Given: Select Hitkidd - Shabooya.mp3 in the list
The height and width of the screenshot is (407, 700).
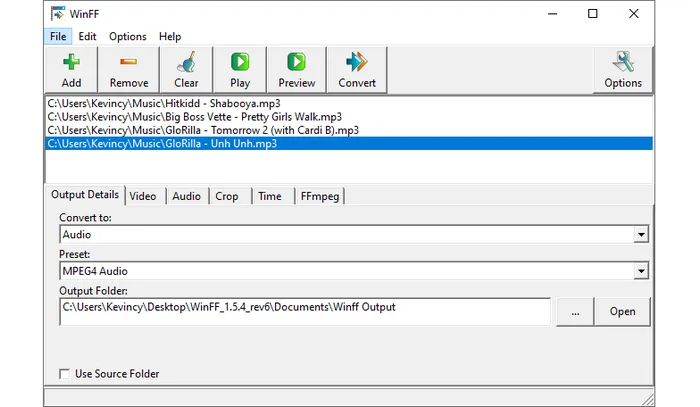Looking at the screenshot, I should (x=349, y=104).
